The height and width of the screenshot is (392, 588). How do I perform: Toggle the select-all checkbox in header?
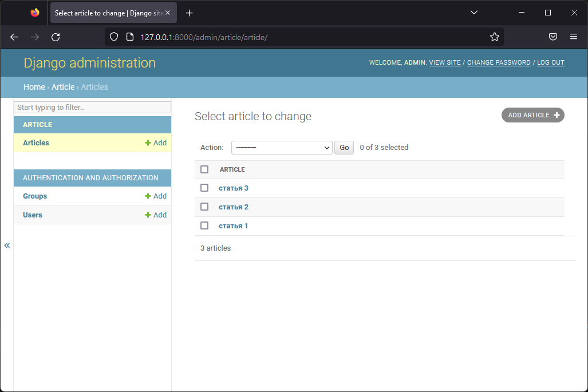click(204, 169)
